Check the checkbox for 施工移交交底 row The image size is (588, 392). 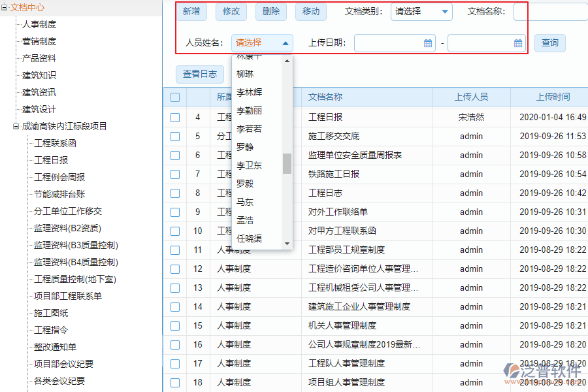click(174, 135)
